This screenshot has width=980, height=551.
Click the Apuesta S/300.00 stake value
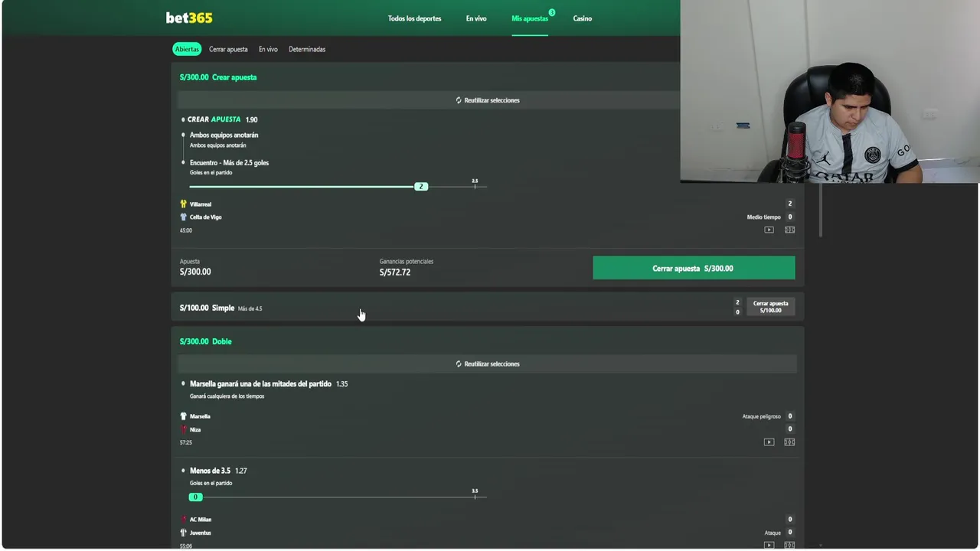coord(195,272)
